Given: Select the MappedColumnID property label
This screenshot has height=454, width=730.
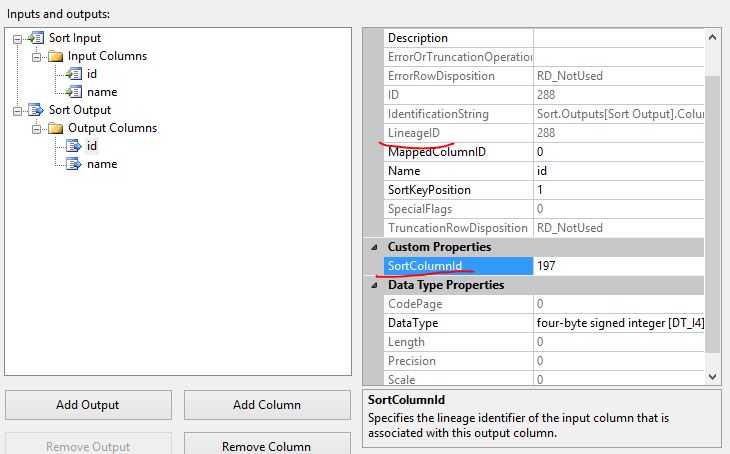Looking at the screenshot, I should (437, 152).
